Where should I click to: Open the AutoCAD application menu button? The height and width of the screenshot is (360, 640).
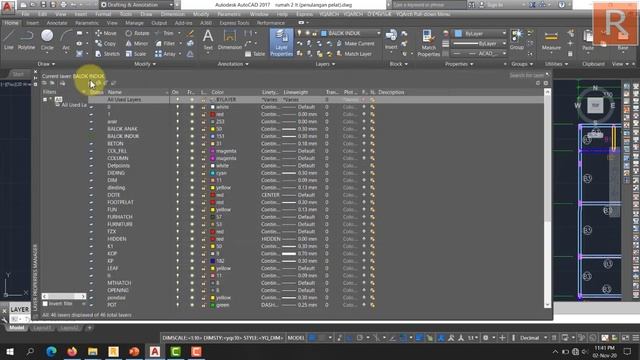coord(7,6)
